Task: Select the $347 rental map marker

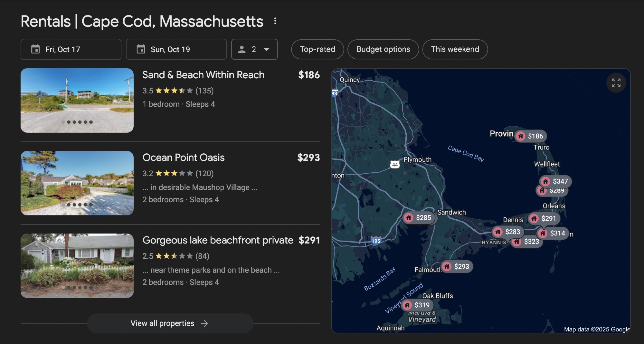Action: tap(555, 181)
